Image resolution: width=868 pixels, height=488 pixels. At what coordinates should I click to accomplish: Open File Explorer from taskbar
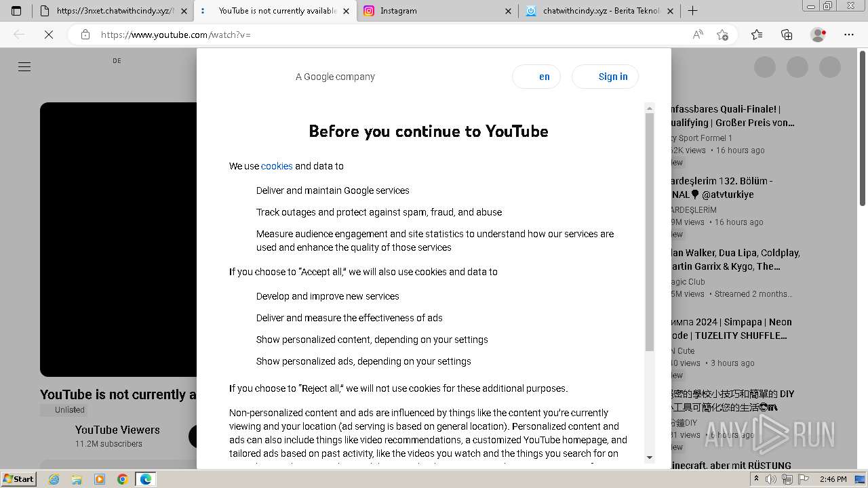point(77,479)
